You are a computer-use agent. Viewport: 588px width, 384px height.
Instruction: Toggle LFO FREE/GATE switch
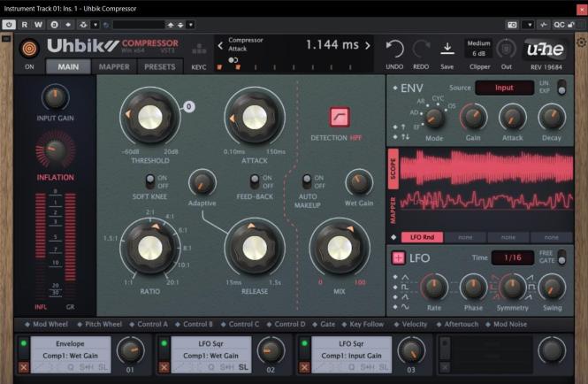pyautogui.click(x=561, y=257)
